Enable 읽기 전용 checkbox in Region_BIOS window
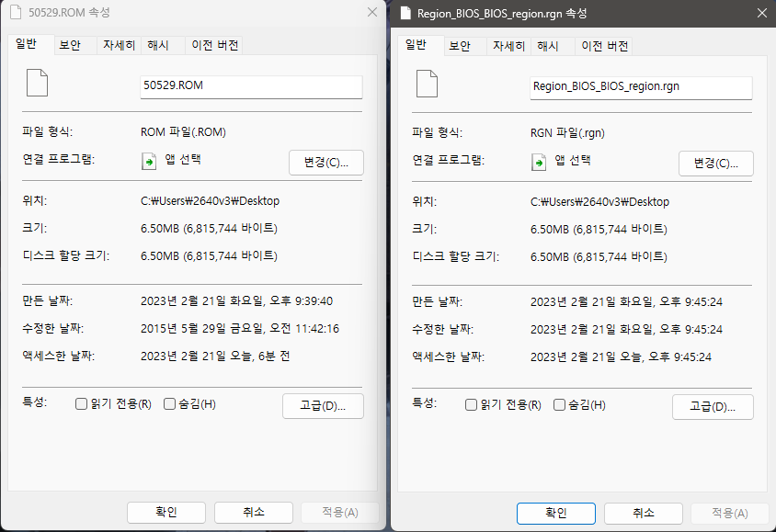776x532 pixels. tap(471, 405)
